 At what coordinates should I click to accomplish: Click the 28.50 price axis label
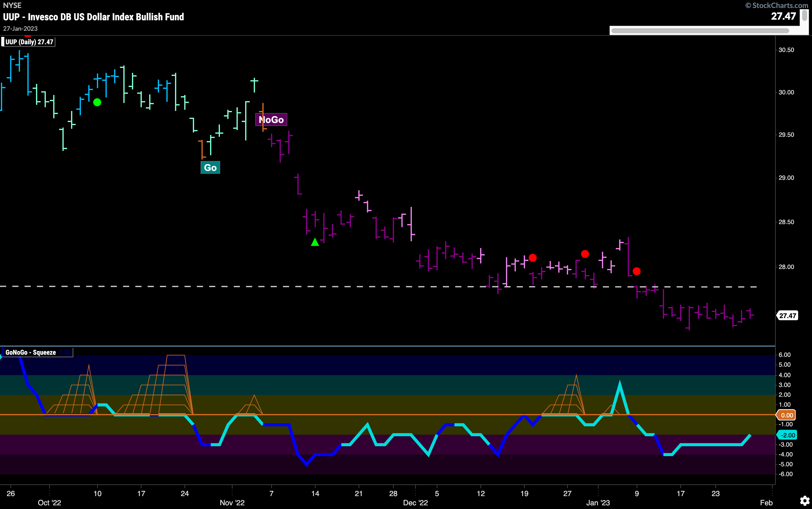[x=786, y=222]
